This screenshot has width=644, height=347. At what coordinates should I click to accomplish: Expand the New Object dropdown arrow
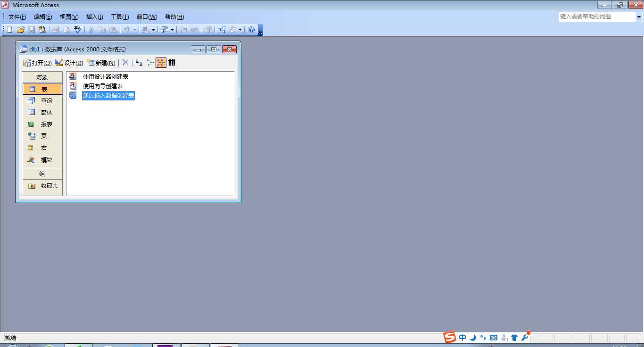coord(240,30)
